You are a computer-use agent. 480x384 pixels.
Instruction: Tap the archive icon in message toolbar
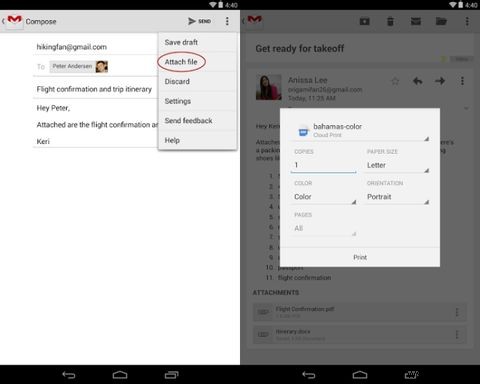[365, 22]
